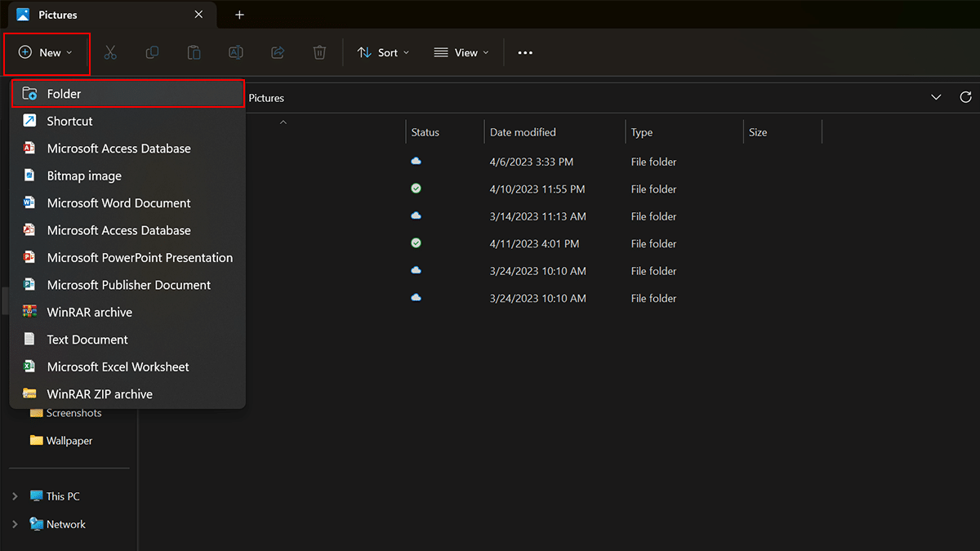Click the Share icon in toolbar
980x551 pixels.
[278, 53]
